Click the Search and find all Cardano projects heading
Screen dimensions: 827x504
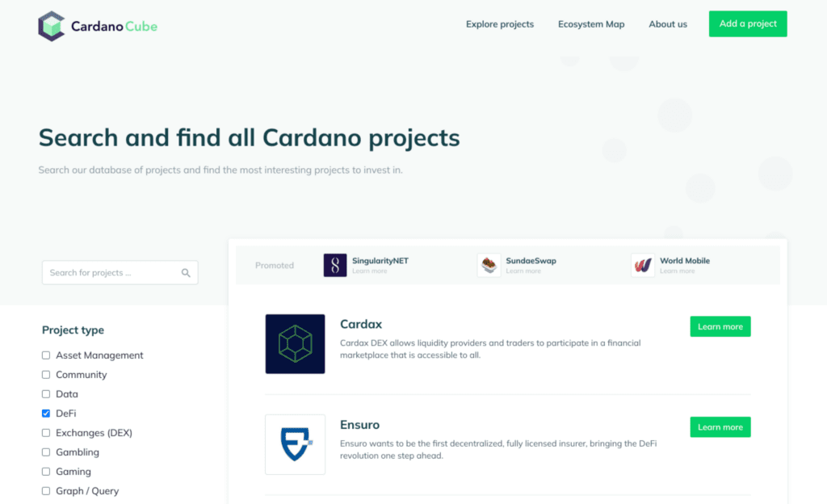pyautogui.click(x=249, y=138)
